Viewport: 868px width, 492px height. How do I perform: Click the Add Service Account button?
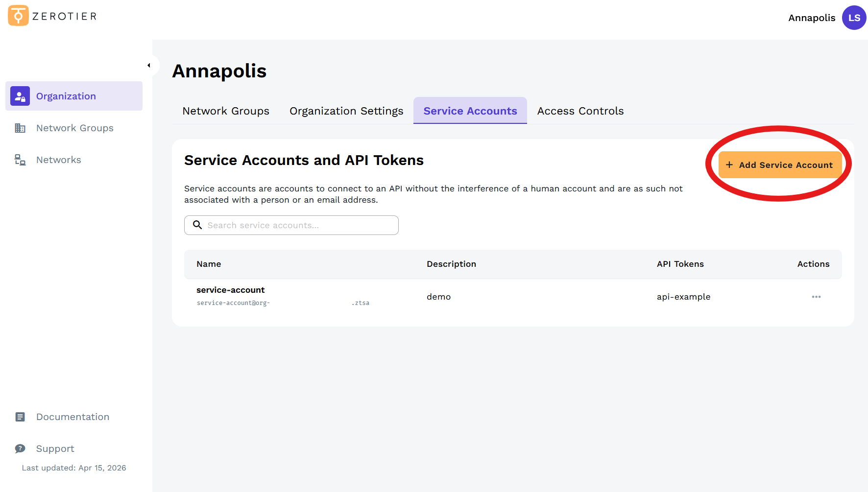[x=780, y=164]
